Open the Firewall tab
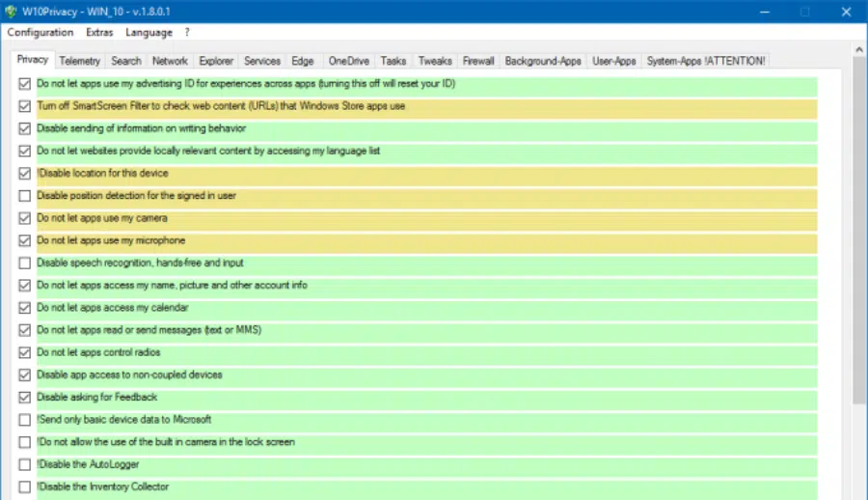This screenshot has width=868, height=500. coord(478,61)
